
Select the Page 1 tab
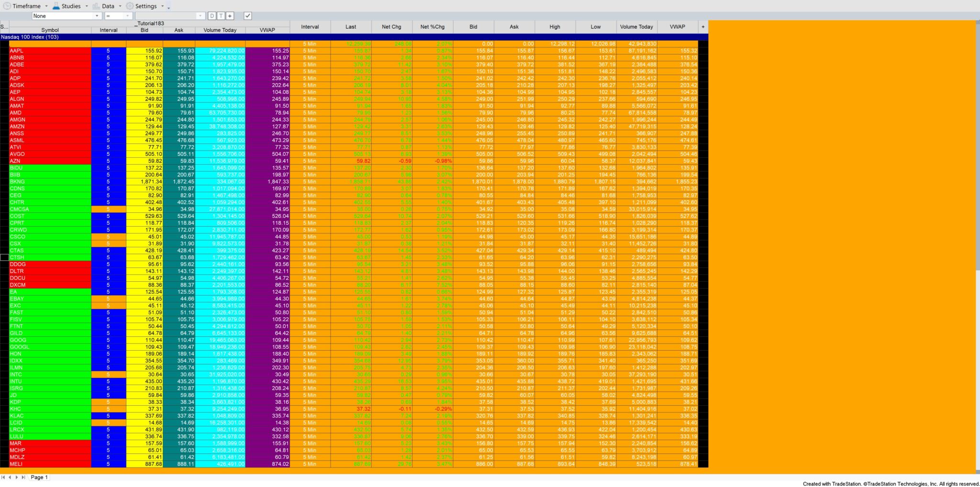(39, 477)
